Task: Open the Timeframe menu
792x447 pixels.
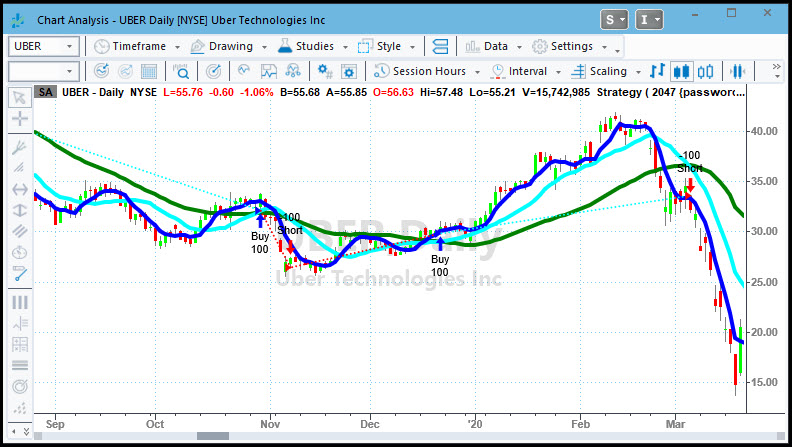Action: [131, 46]
